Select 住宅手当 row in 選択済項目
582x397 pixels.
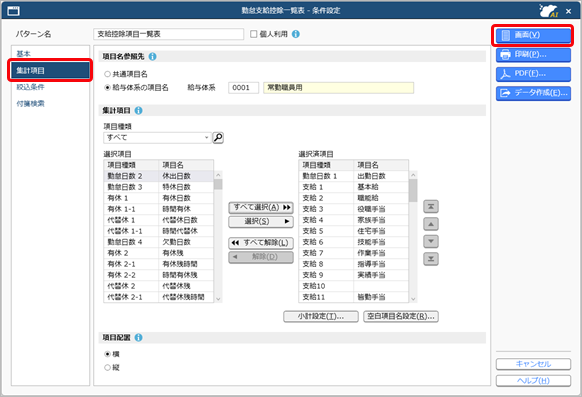pos(353,231)
